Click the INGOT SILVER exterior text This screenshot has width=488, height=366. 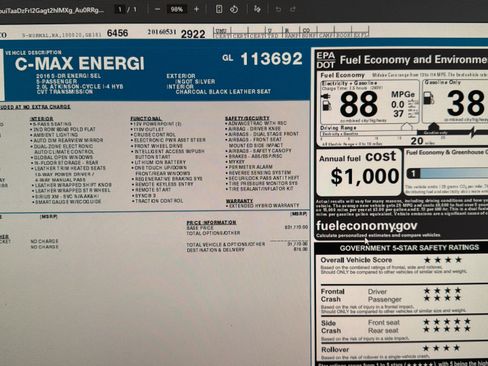pyautogui.click(x=195, y=81)
